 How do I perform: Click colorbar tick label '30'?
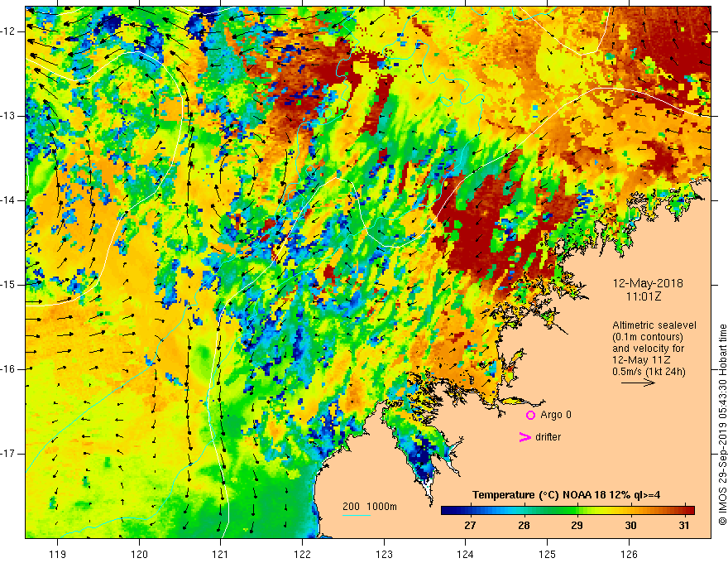tap(630, 526)
